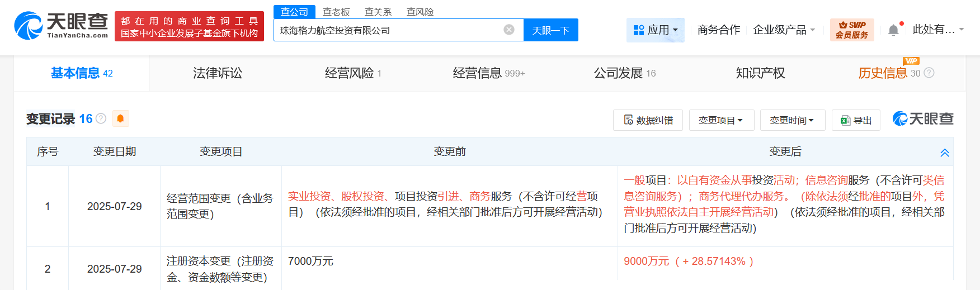The width and height of the screenshot is (980, 290).
Task: Click the 天眼一下 search button
Action: [x=550, y=30]
